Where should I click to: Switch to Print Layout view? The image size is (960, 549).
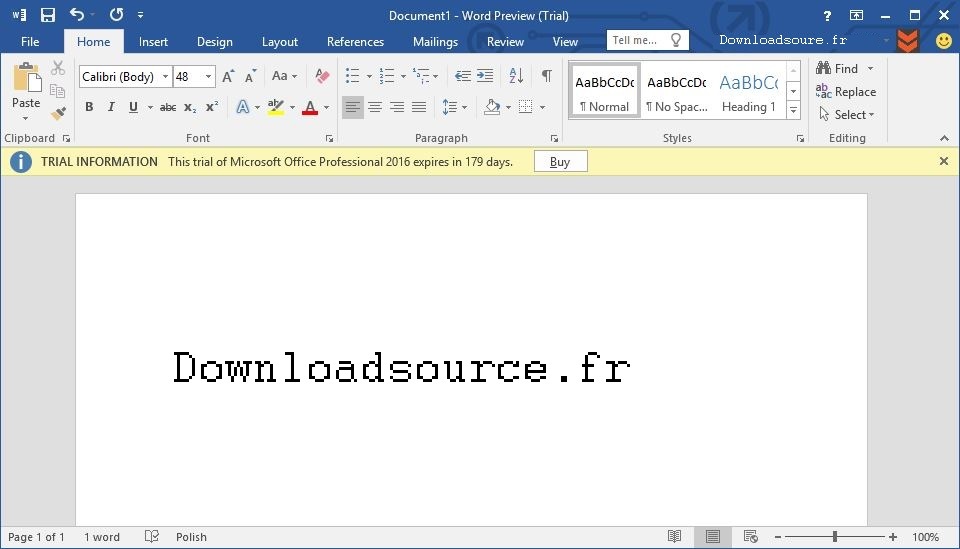coord(713,537)
